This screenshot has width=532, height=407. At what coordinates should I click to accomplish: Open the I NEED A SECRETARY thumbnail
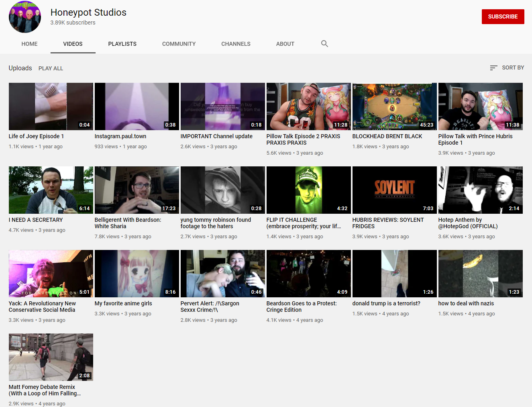pos(51,190)
